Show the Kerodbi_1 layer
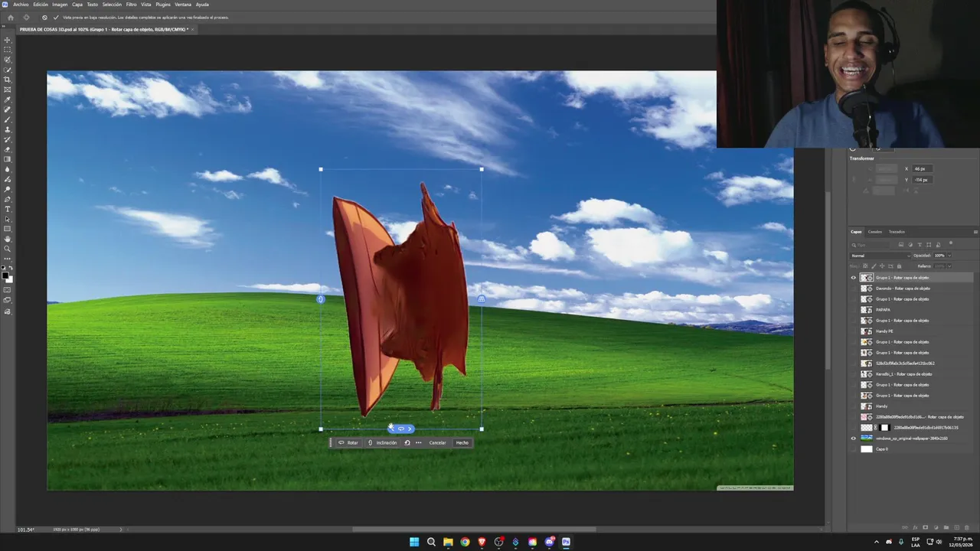Screen dimensions: 980x551 point(854,374)
